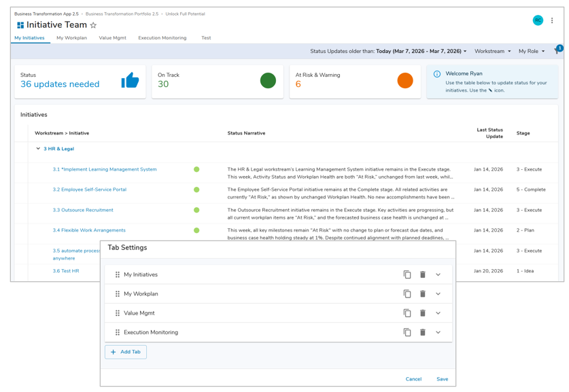The image size is (569, 392).
Task: Delete the Execution Monitoring tab
Action: point(423,332)
